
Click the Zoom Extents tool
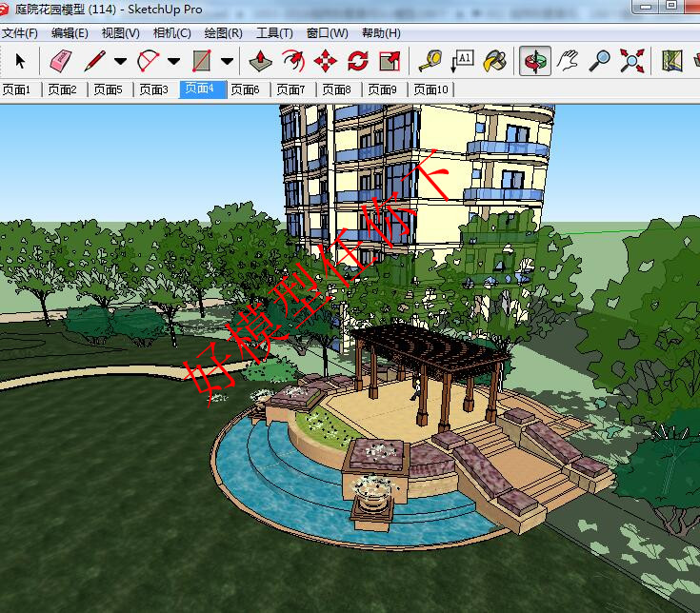click(631, 61)
